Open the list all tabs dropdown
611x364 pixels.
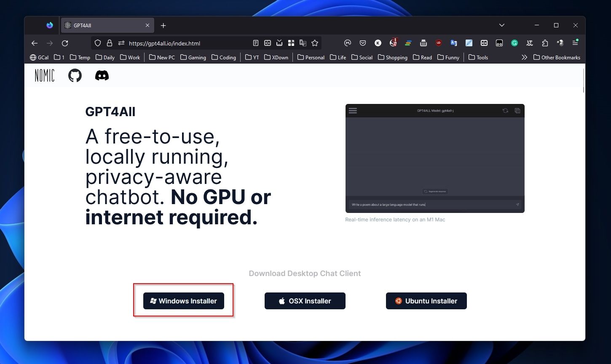tap(502, 25)
